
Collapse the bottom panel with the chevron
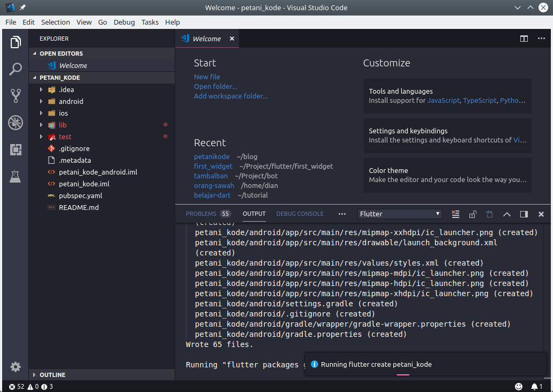pos(506,214)
